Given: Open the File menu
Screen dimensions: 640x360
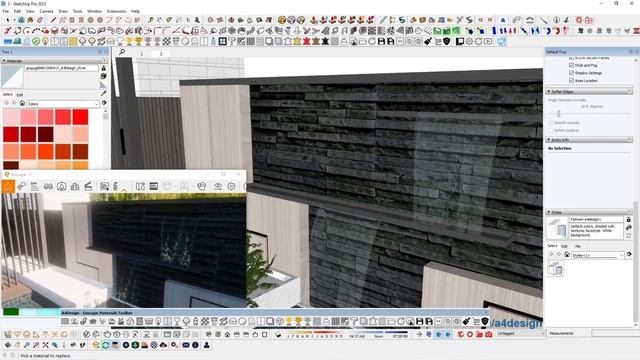Looking at the screenshot, I should tap(6, 11).
